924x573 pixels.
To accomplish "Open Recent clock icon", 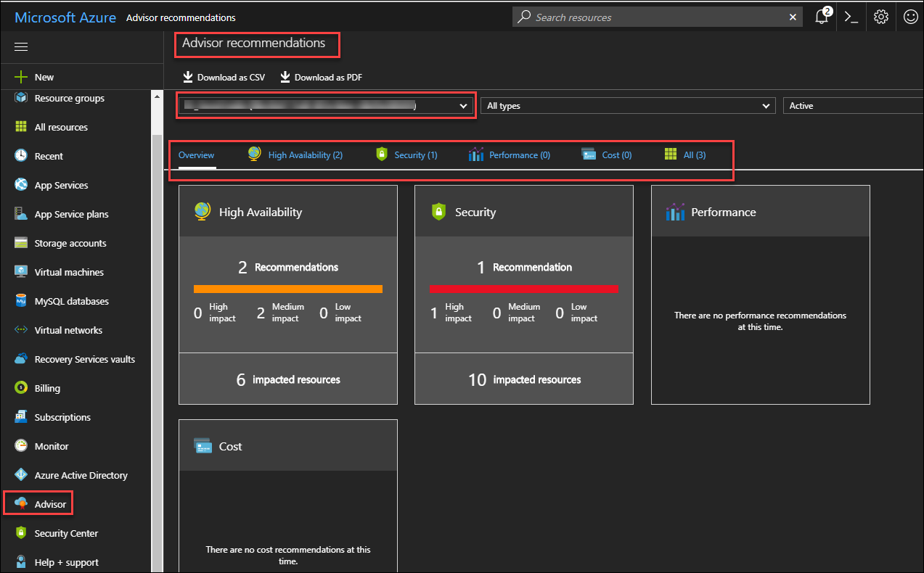I will click(21, 156).
